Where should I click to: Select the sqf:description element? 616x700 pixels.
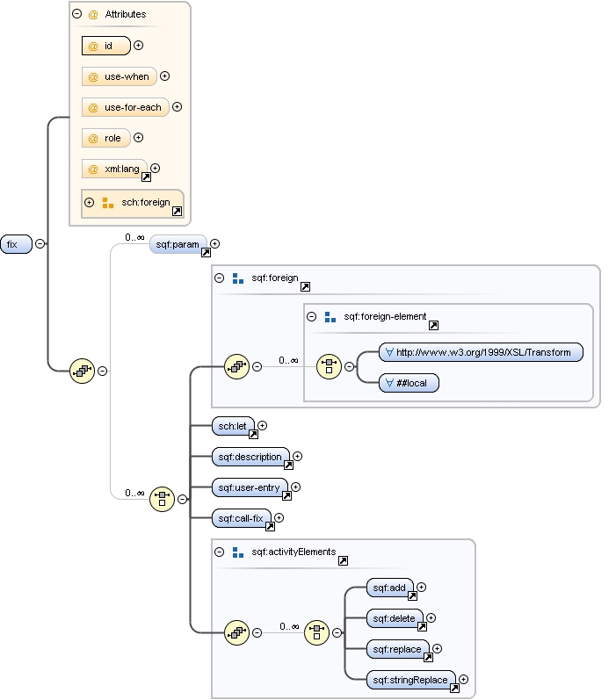click(250, 457)
